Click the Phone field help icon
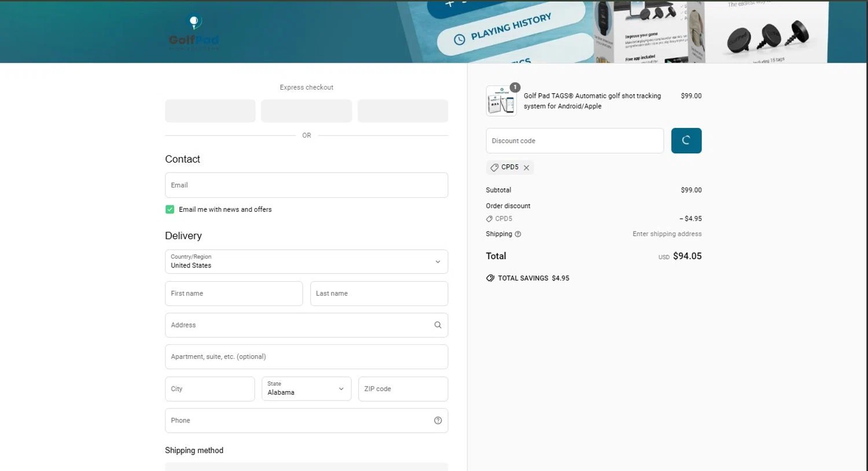 point(437,421)
